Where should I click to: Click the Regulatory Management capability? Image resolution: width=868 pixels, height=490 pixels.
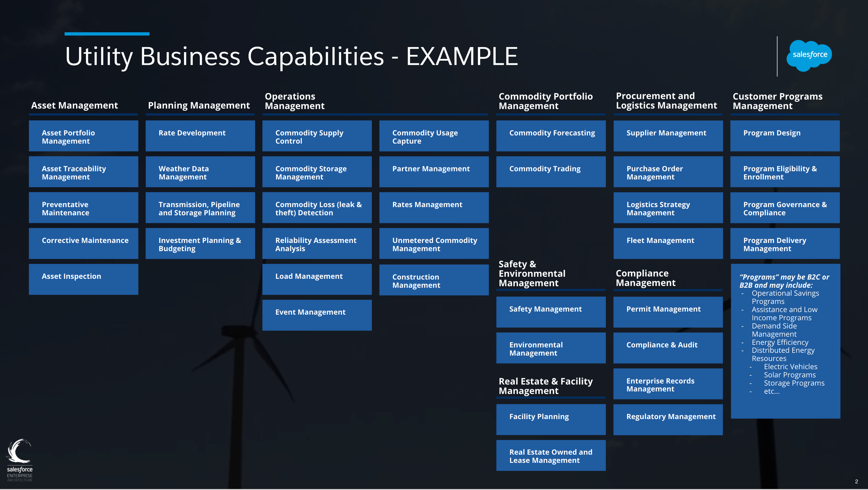[x=667, y=419]
